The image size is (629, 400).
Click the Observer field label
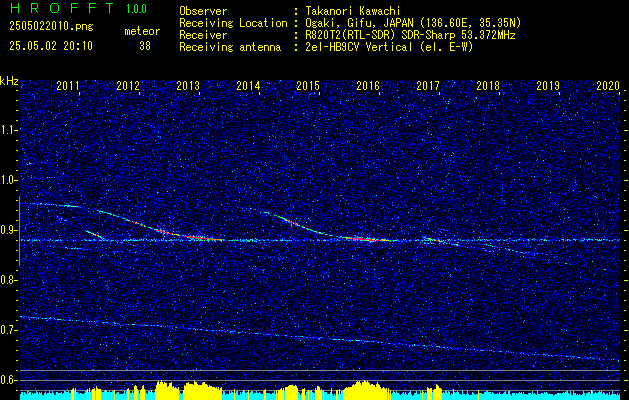click(203, 11)
